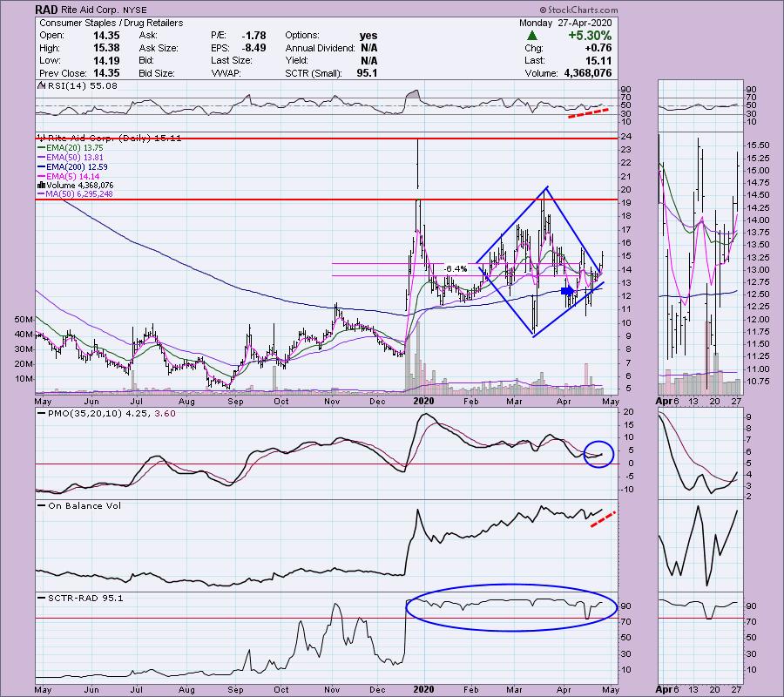Click the P/E value -1.78
Screen dimensions: 784x697
click(x=253, y=36)
